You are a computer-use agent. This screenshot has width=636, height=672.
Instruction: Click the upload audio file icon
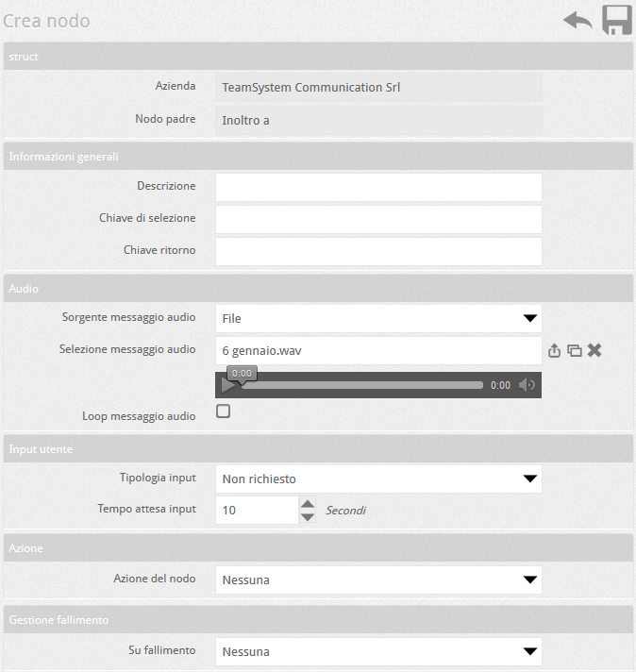tap(555, 350)
